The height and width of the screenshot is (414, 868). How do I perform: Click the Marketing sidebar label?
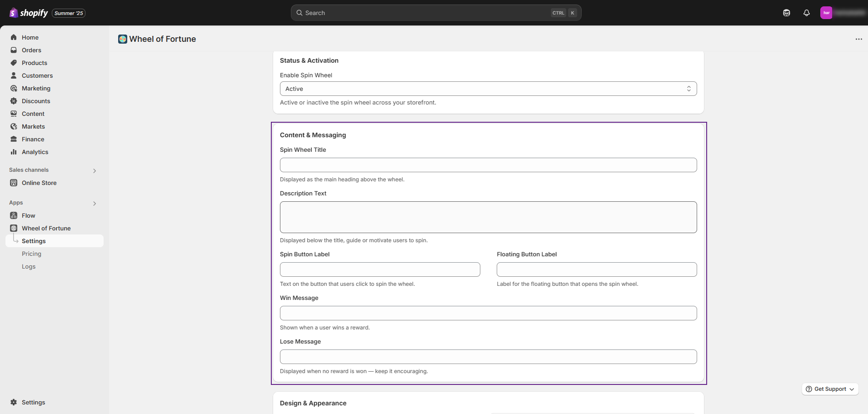point(36,88)
